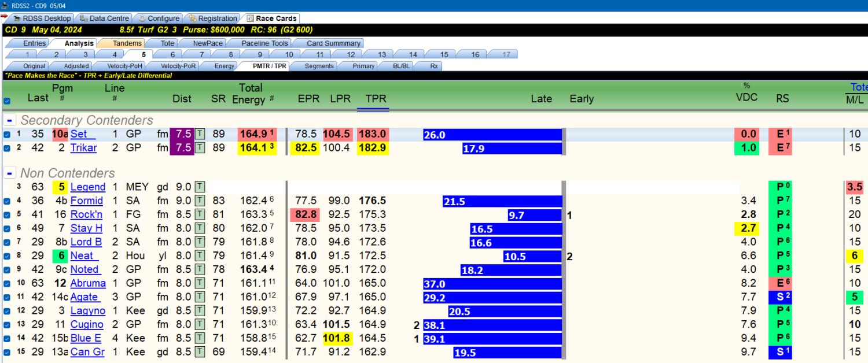This screenshot has height=363, width=868.
Task: Uncheck the checkbox for Trikar row
Action: tap(7, 148)
